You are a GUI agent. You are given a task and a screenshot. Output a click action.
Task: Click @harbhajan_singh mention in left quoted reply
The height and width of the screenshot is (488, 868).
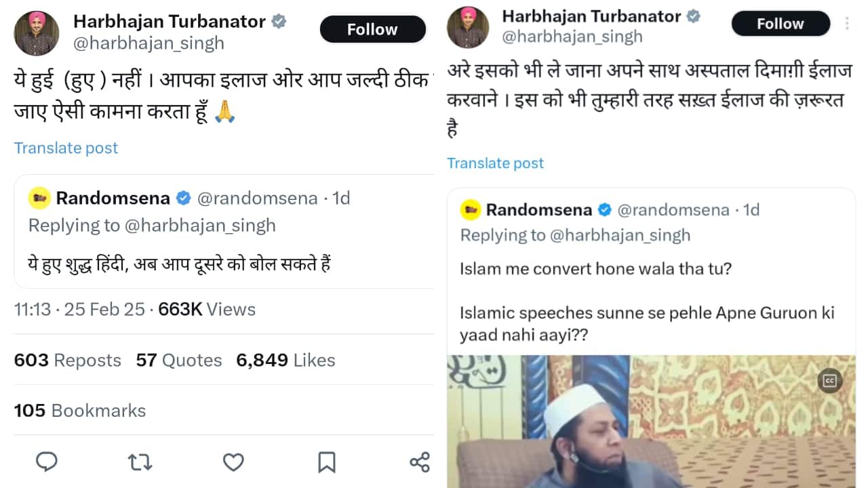click(199, 225)
